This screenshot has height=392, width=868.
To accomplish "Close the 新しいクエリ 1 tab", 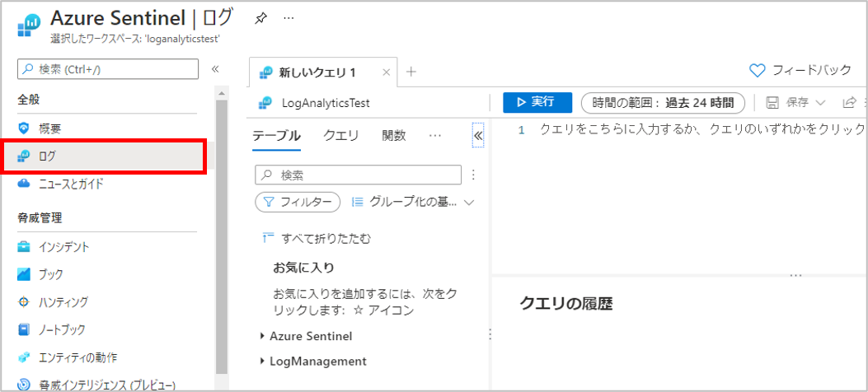I will [x=386, y=72].
